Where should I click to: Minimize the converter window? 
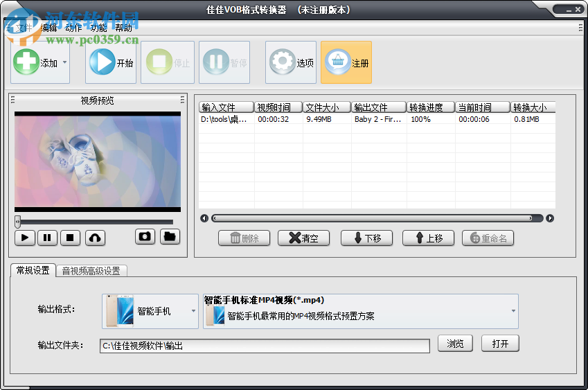pos(569,10)
